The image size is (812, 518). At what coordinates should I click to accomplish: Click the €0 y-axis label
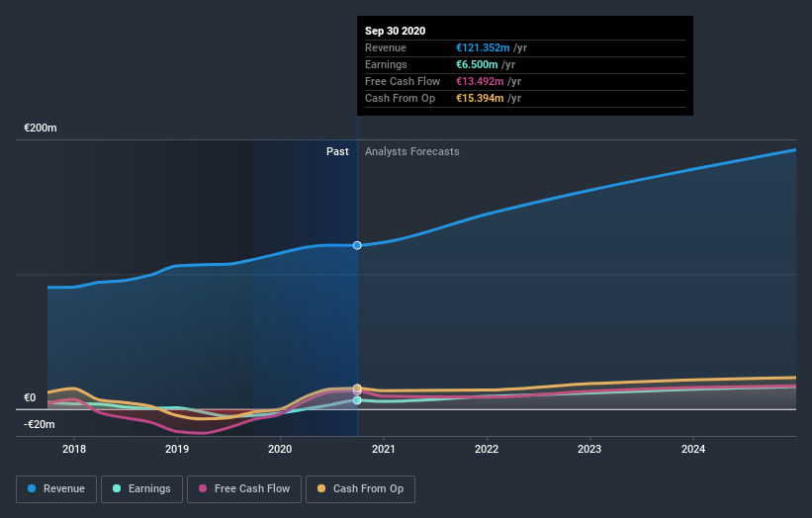pos(30,398)
